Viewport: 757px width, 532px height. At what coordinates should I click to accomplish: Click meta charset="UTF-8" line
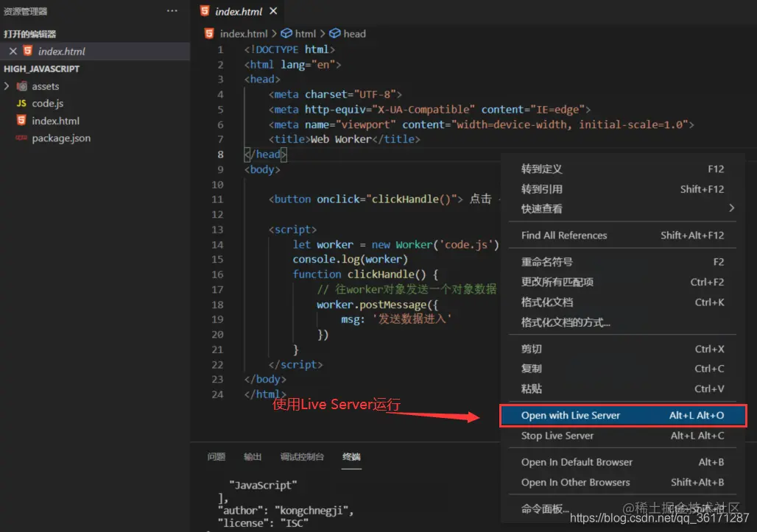(335, 94)
